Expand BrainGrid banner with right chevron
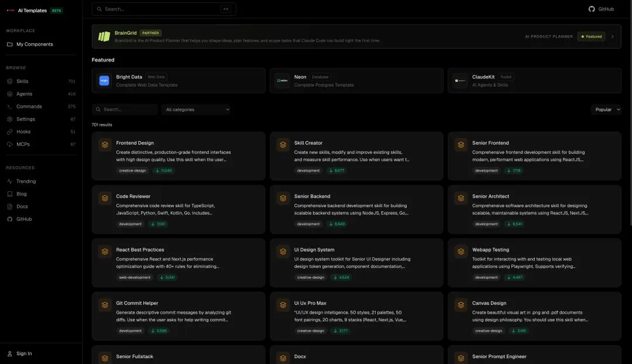Viewport: 632px width, 364px height. pos(612,36)
